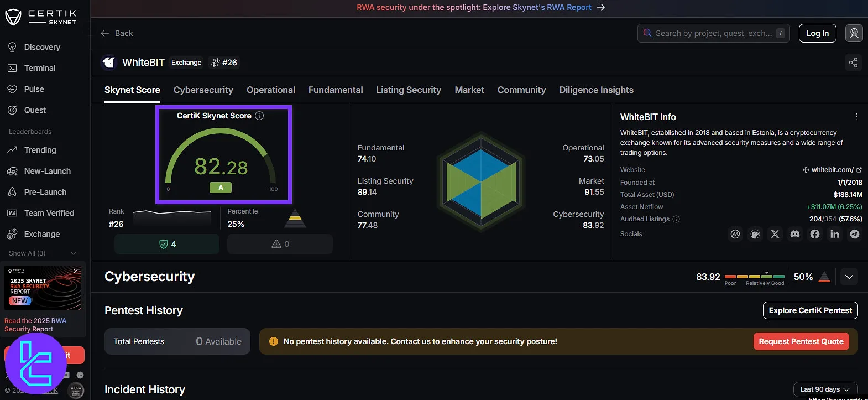The height and width of the screenshot is (400, 868).
Task: Close the RWA Security Report banner
Action: (76, 271)
